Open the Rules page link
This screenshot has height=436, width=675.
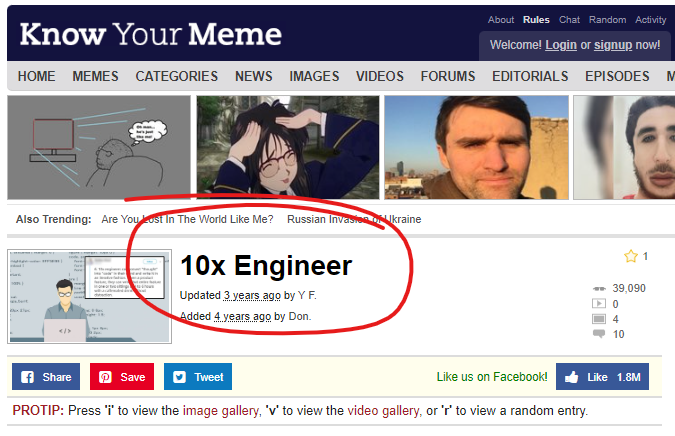point(536,20)
